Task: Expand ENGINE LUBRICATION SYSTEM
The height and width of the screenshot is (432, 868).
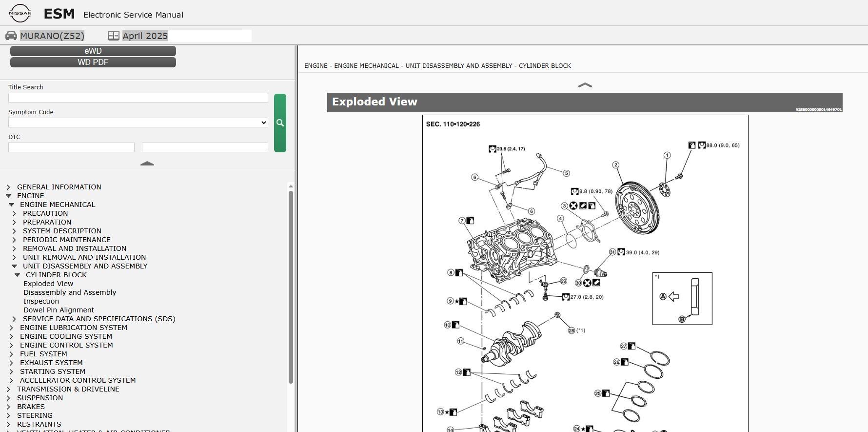Action: (x=11, y=328)
